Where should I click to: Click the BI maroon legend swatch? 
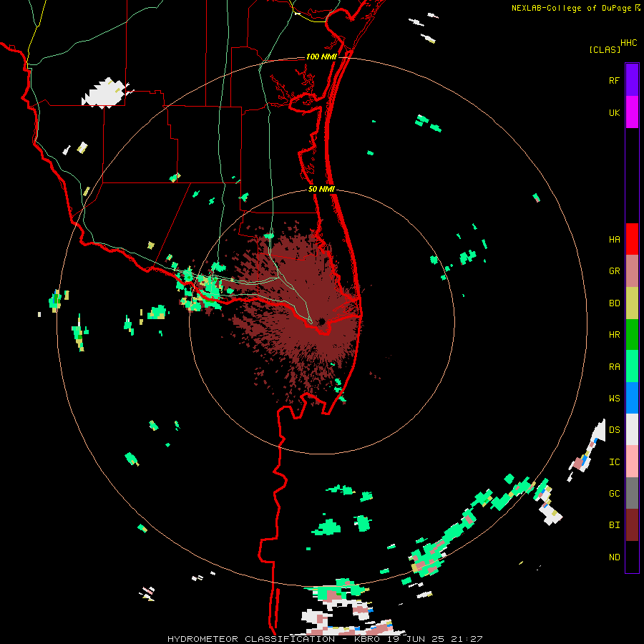[632, 525]
